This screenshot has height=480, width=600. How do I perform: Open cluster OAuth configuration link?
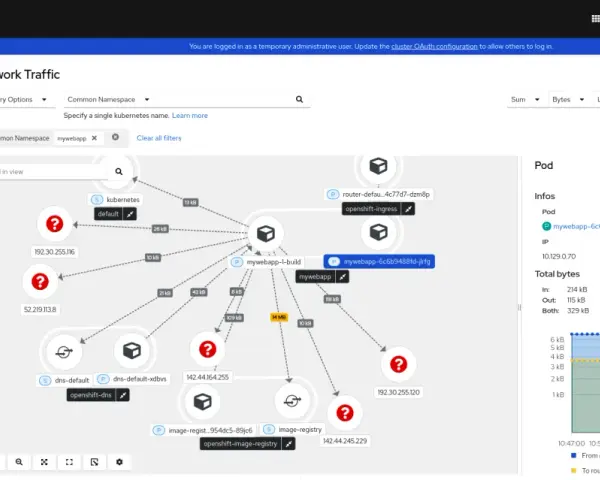(434, 46)
